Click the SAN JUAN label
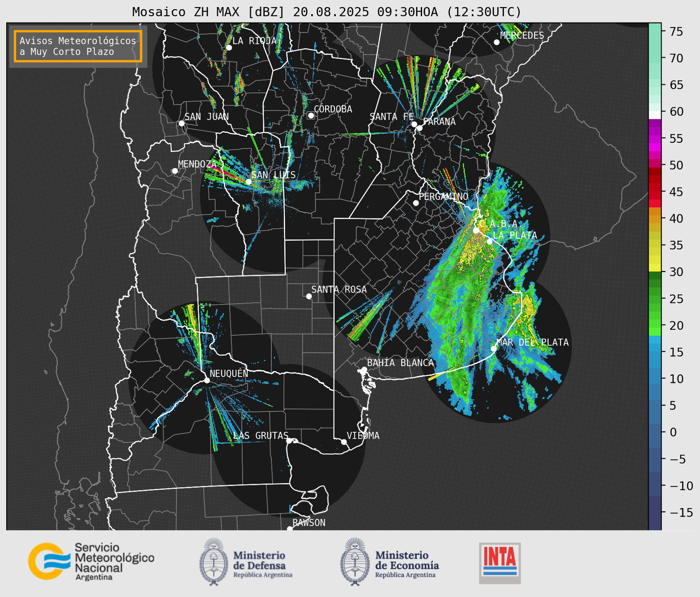The image size is (700, 597). click(x=207, y=117)
